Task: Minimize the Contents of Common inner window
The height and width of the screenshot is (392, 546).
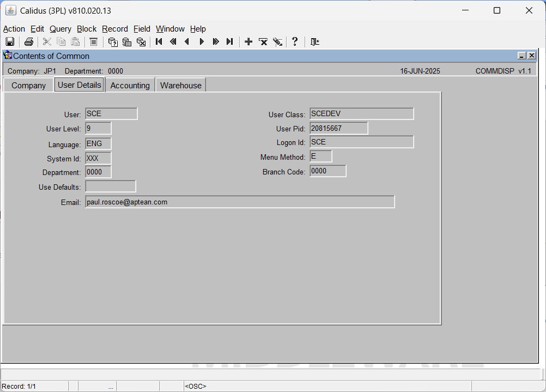Action: coord(521,56)
